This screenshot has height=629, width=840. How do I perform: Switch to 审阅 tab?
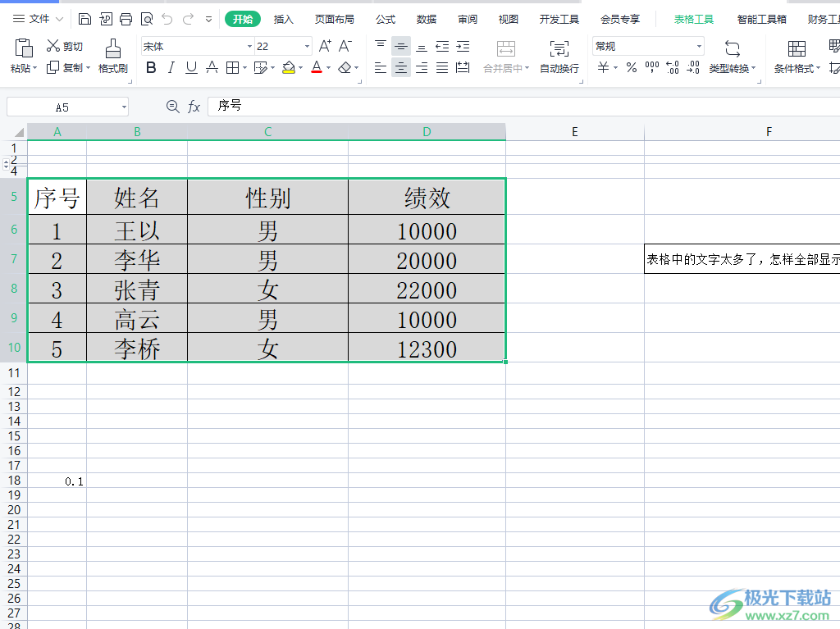coord(467,20)
